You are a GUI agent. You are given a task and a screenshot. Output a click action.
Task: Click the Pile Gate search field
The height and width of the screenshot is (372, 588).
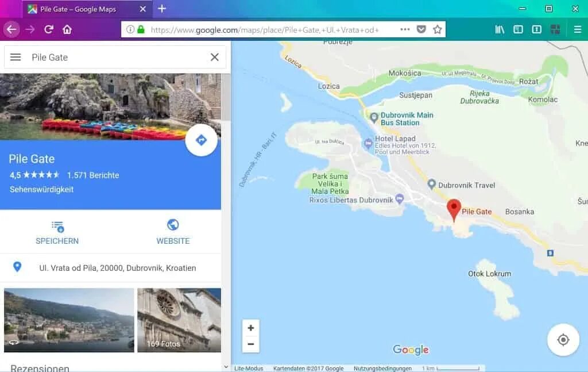point(116,57)
